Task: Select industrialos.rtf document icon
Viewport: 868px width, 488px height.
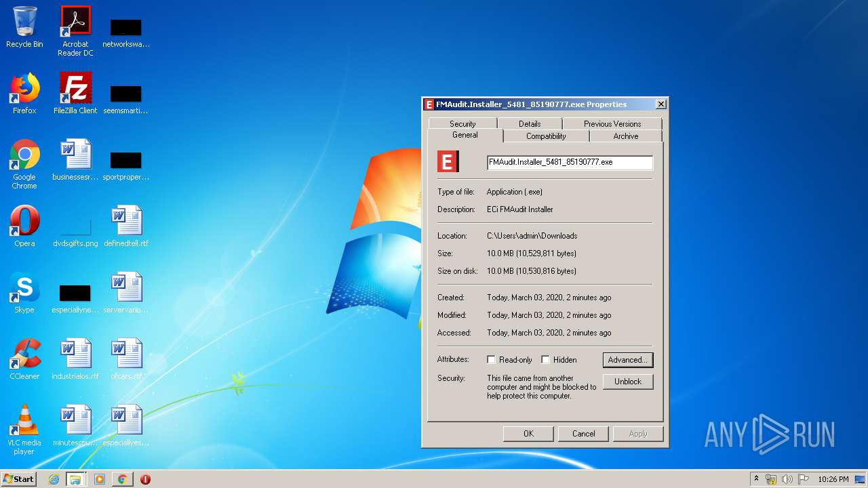Action: tap(75, 359)
